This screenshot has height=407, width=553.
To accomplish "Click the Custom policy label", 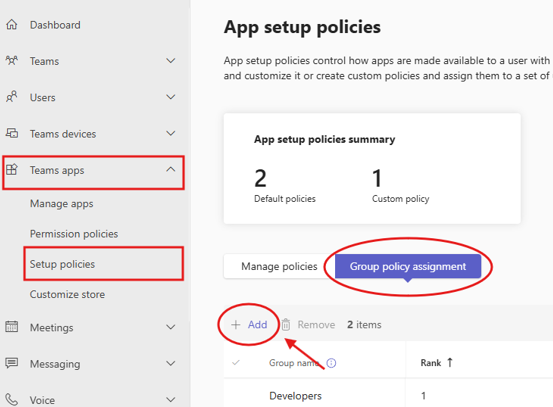I will [x=401, y=199].
